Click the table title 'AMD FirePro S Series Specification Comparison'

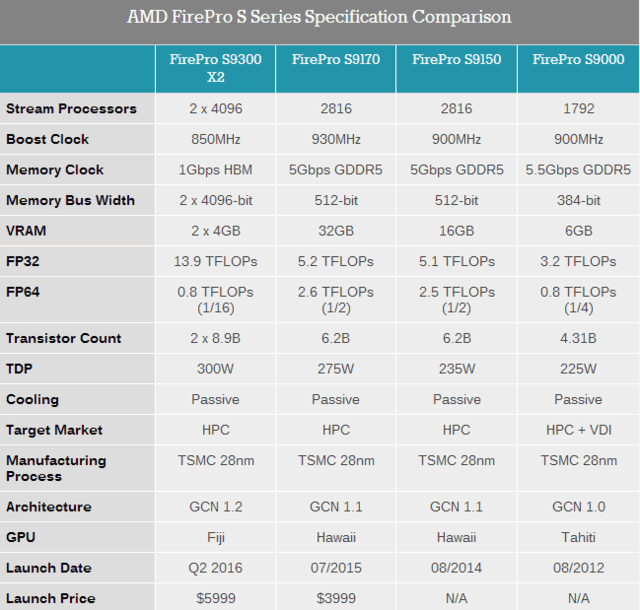319,17
